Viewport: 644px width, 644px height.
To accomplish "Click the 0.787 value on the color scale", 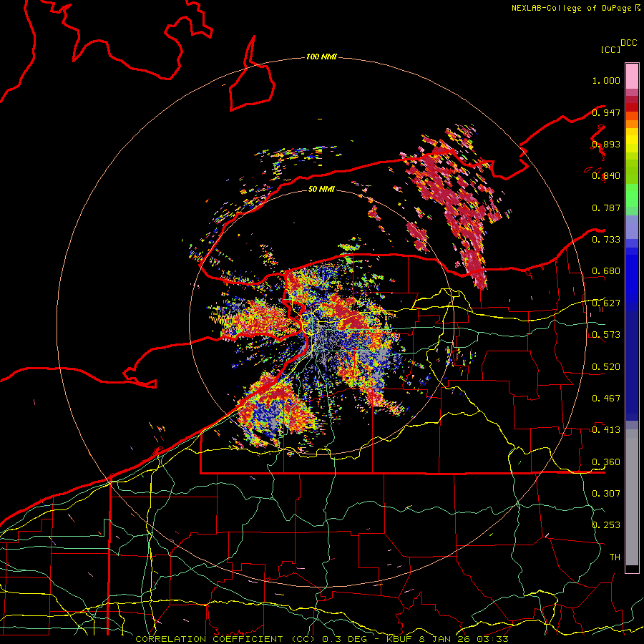I will pos(606,208).
